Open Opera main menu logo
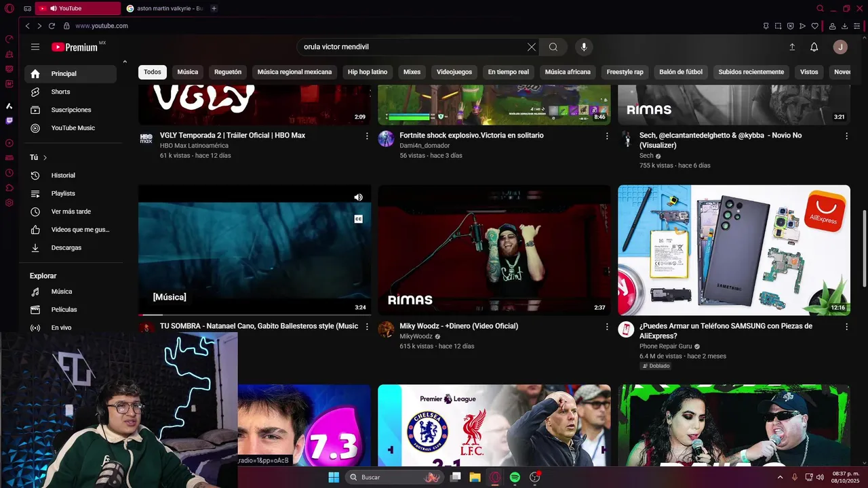 tap(9, 8)
